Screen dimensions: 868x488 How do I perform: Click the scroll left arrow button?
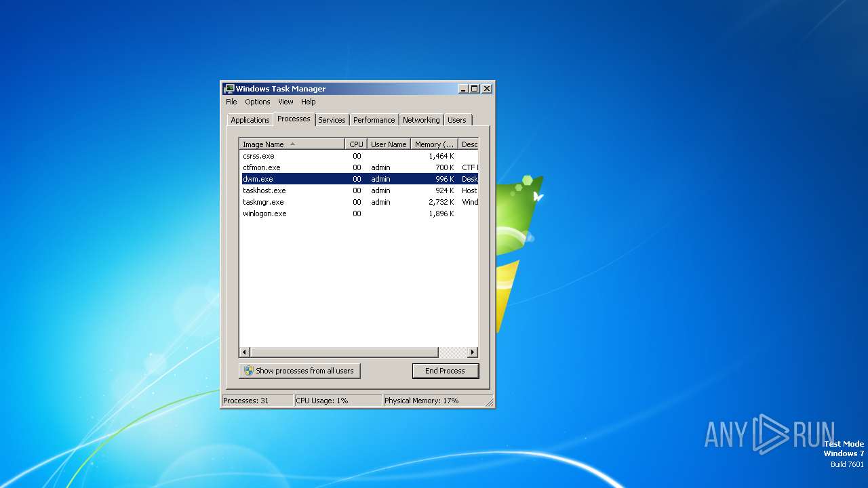(245, 352)
